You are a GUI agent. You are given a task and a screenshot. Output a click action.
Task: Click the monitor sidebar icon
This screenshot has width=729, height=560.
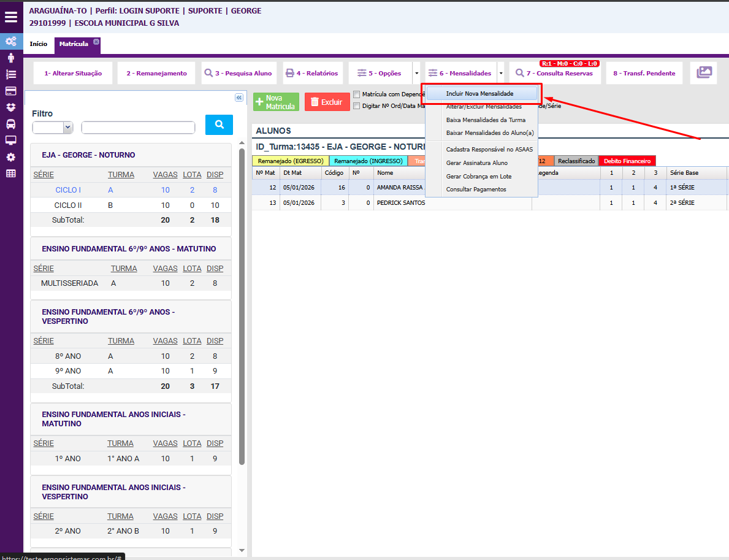pos(11,140)
